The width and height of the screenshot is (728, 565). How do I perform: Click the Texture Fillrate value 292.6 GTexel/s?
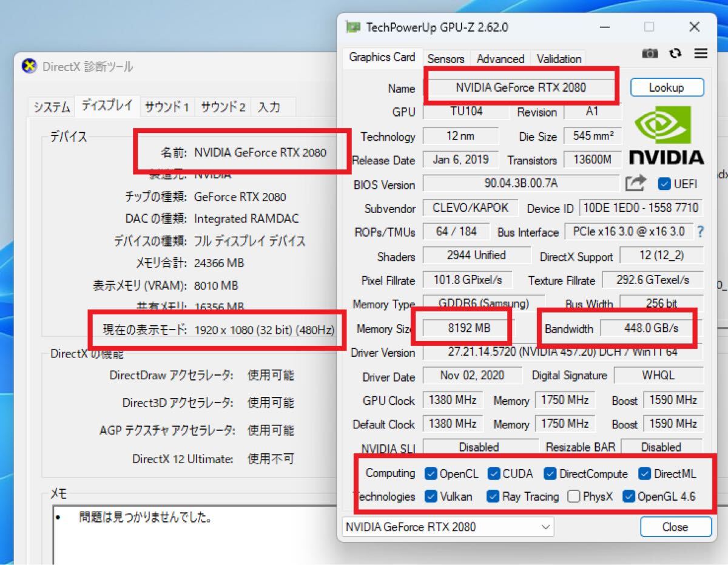[653, 280]
